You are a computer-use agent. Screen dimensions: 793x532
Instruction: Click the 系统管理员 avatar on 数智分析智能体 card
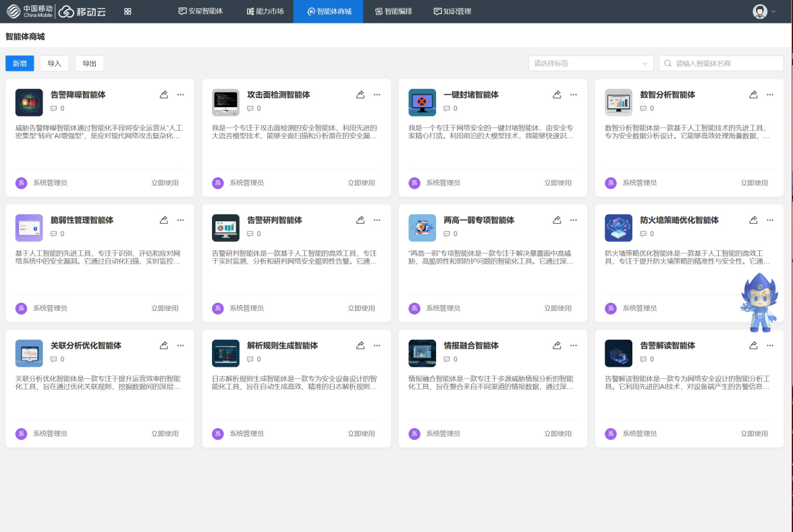click(x=610, y=182)
